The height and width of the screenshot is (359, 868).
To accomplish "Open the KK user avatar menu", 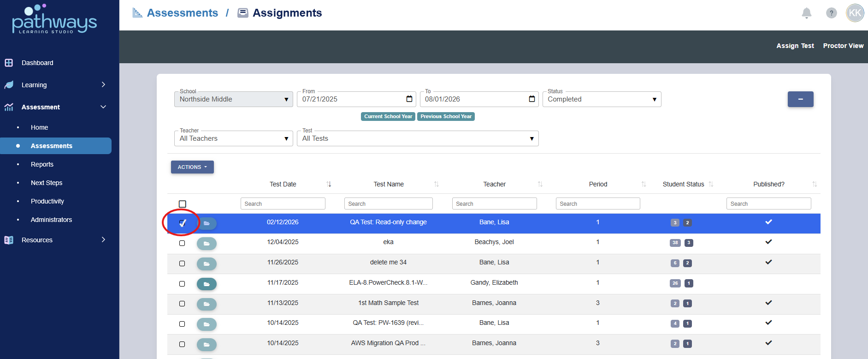I will [x=855, y=13].
